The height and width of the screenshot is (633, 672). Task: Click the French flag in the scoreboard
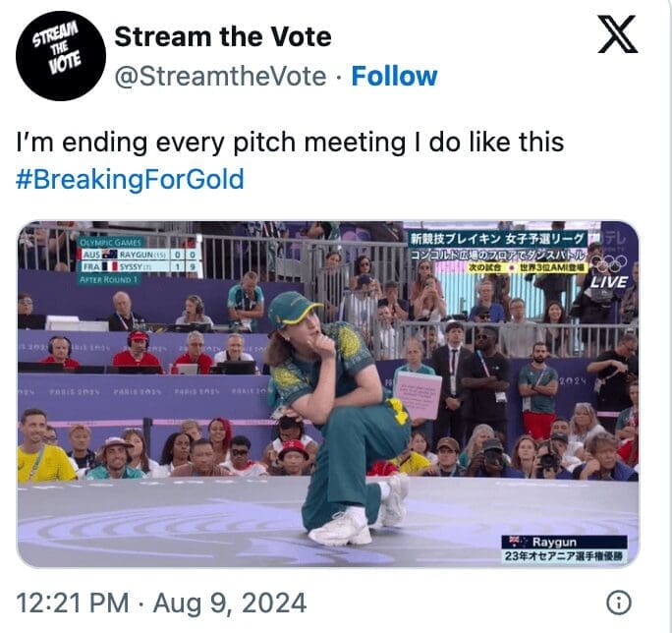[110, 266]
